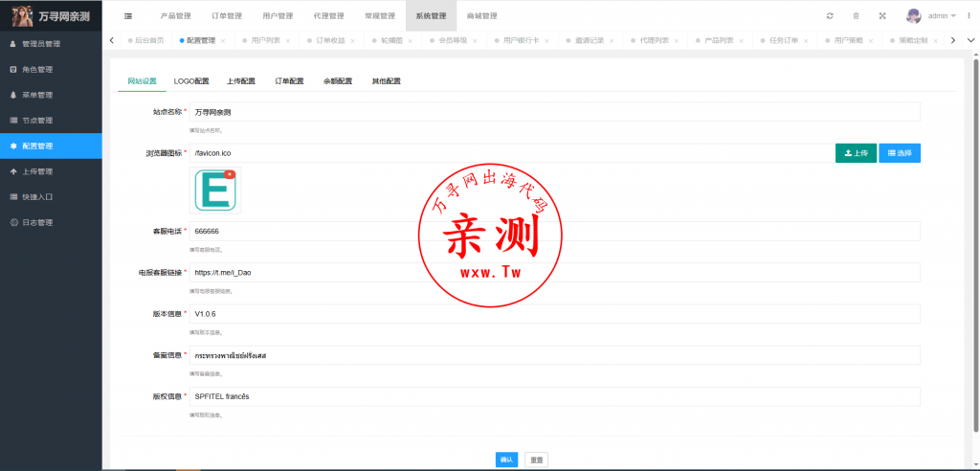Switch to the 后台首页 page tab
Screen dimensions: 980x471
145,40
